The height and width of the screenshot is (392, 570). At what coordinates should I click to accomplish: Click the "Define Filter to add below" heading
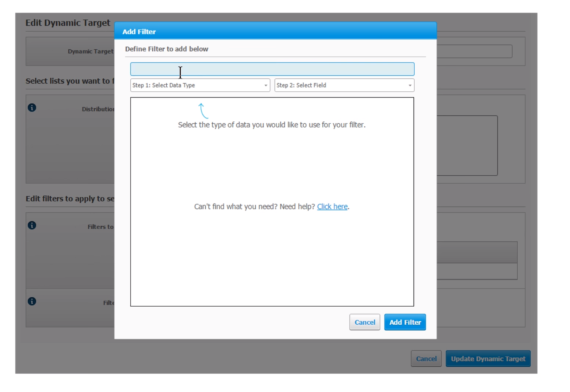(x=167, y=49)
